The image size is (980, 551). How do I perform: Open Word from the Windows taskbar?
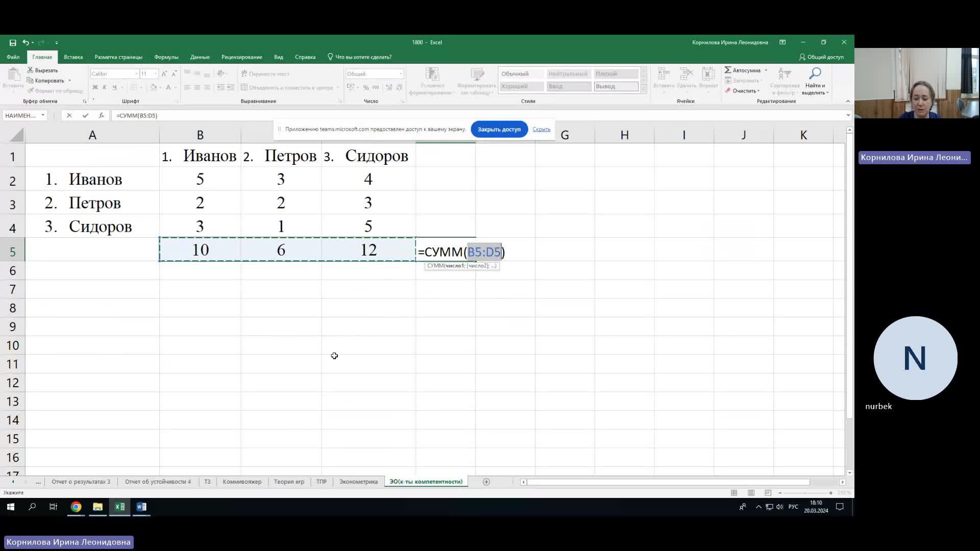141,507
